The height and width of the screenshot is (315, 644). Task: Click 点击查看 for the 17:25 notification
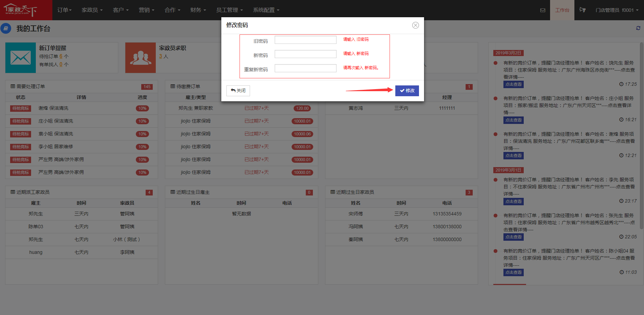coord(514,84)
